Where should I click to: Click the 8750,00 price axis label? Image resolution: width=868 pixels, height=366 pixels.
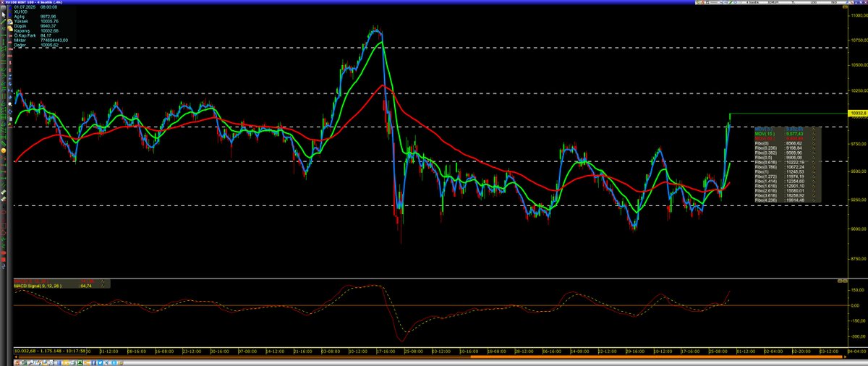coord(859,258)
